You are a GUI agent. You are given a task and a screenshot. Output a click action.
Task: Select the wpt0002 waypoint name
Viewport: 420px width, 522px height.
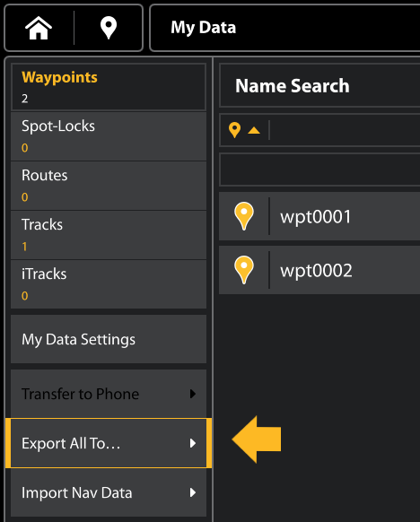pyautogui.click(x=316, y=271)
